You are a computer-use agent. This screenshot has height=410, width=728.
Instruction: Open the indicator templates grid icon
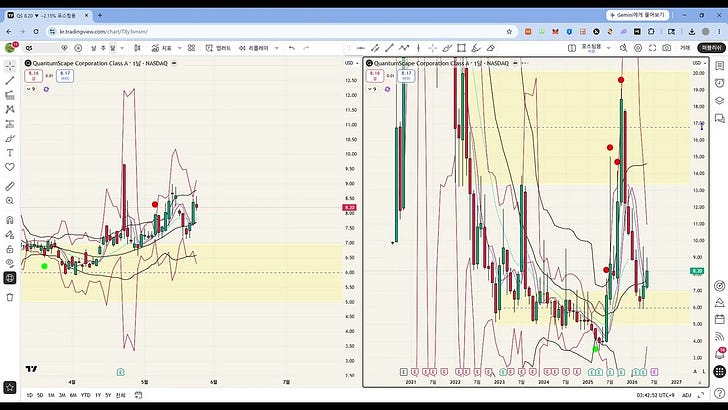[191, 48]
